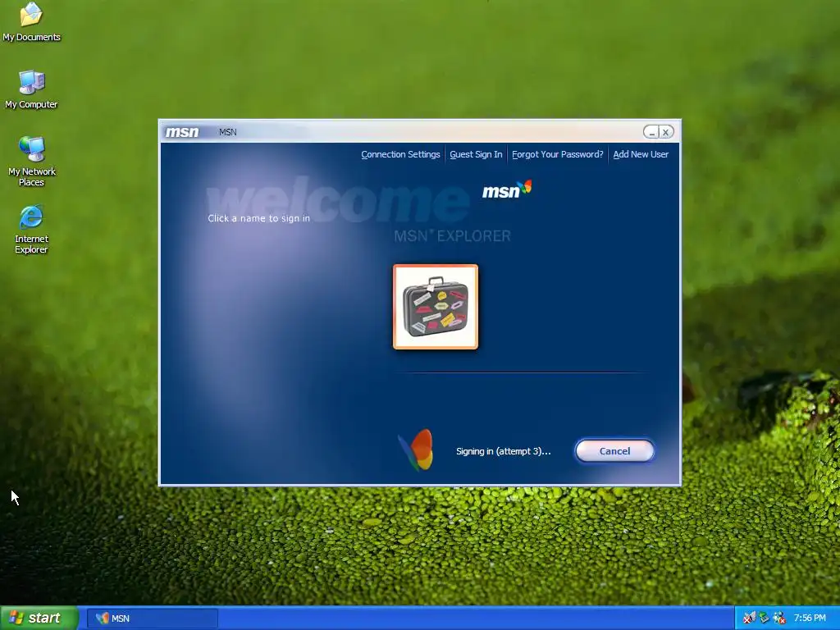Launch Internet Explorer from desktop

tap(31, 229)
